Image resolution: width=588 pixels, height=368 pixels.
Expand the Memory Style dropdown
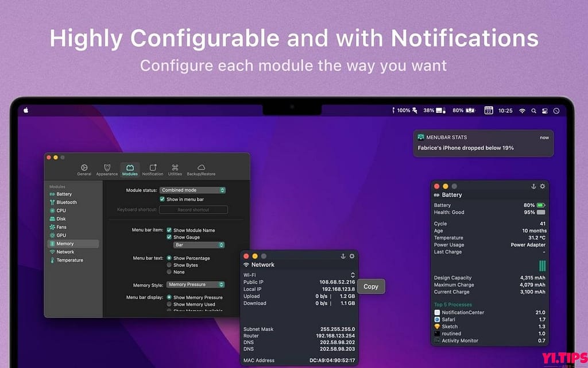point(196,284)
